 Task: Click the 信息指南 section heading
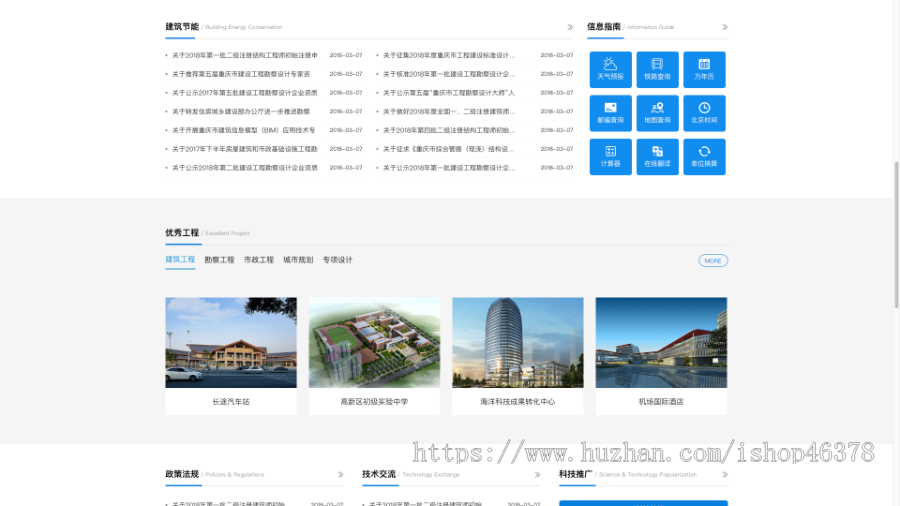[604, 26]
